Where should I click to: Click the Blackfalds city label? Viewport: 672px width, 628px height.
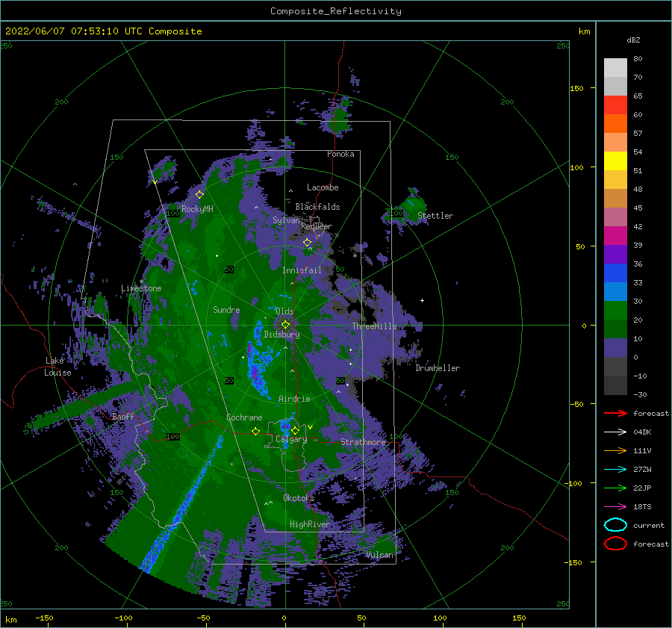pyautogui.click(x=317, y=207)
